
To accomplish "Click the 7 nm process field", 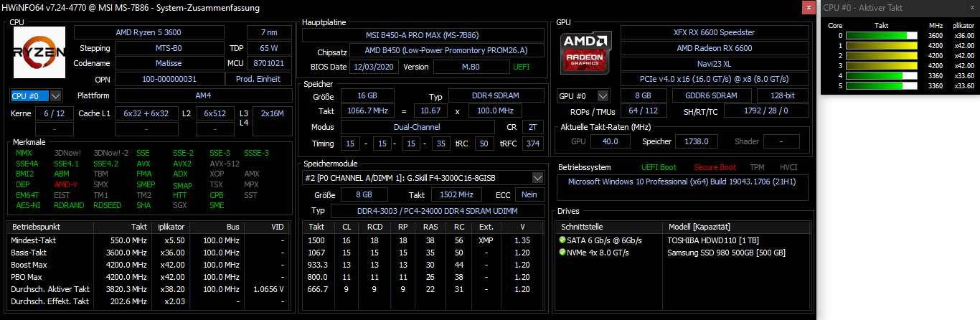I will tap(269, 32).
